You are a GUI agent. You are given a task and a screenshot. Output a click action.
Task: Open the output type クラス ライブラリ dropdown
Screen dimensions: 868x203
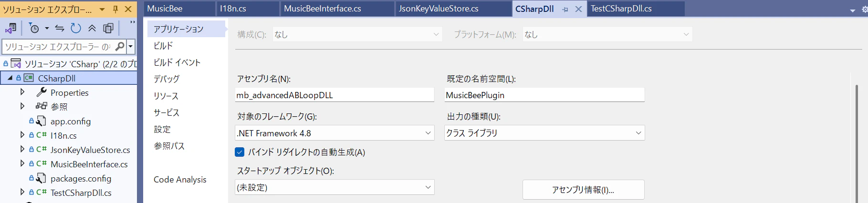[544, 133]
